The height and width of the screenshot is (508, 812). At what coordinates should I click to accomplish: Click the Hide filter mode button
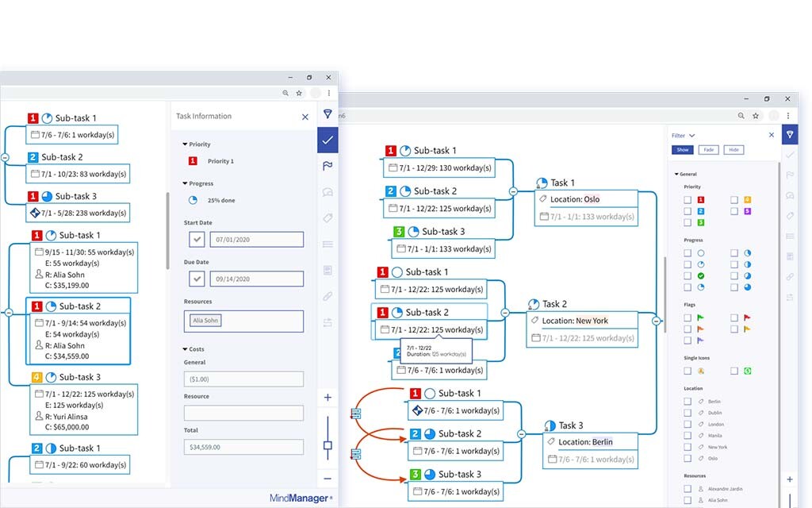coord(733,150)
